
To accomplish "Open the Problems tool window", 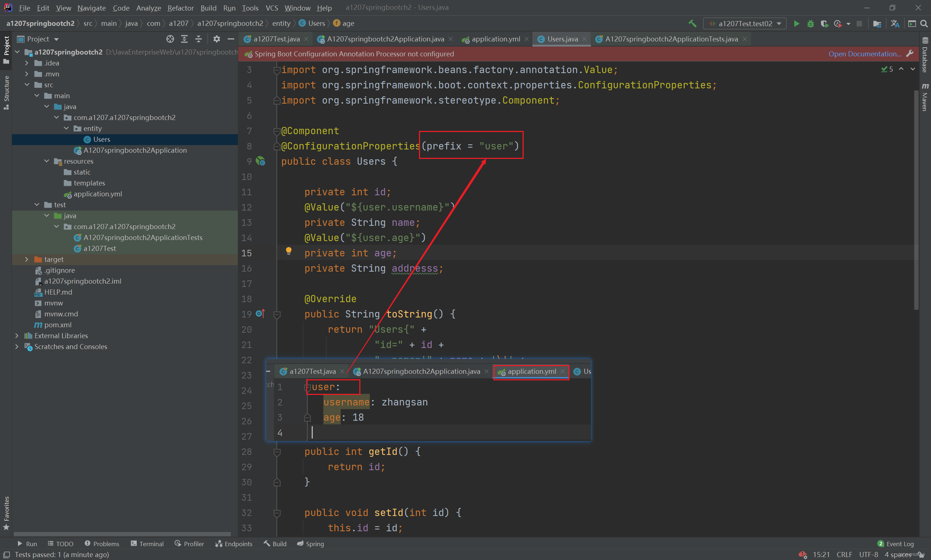I will tap(102, 543).
